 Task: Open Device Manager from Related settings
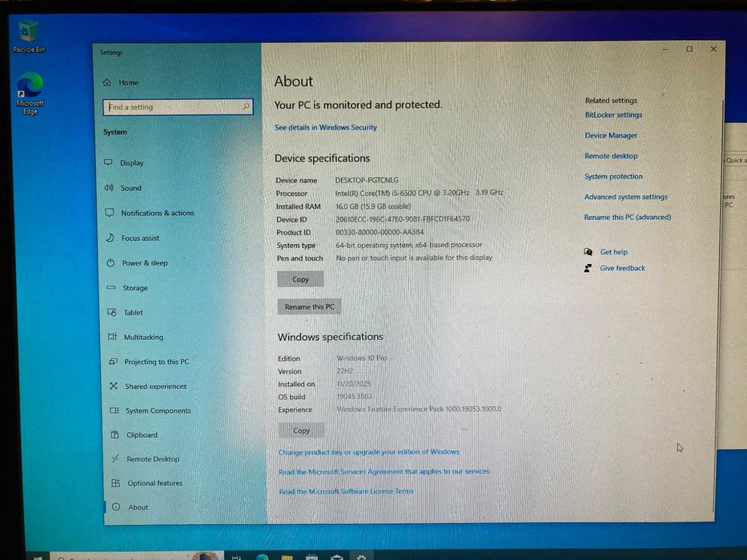611,135
